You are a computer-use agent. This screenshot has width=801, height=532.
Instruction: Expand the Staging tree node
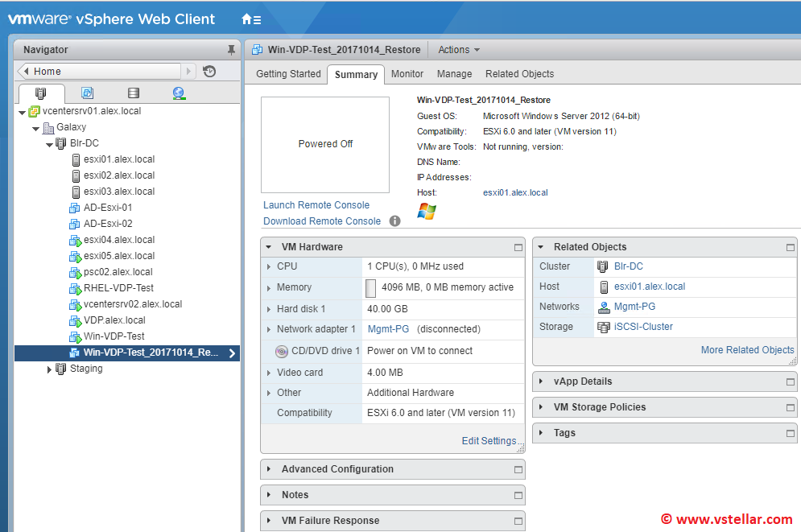[49, 369]
